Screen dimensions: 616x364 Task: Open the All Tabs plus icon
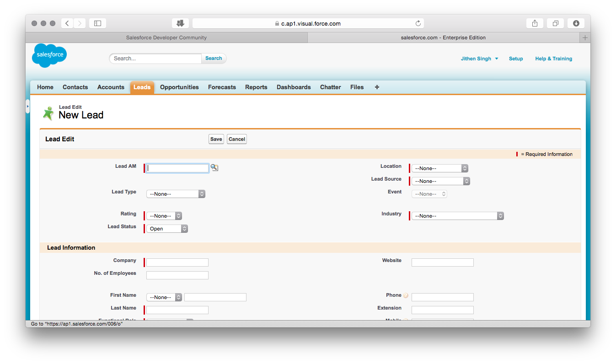[377, 87]
